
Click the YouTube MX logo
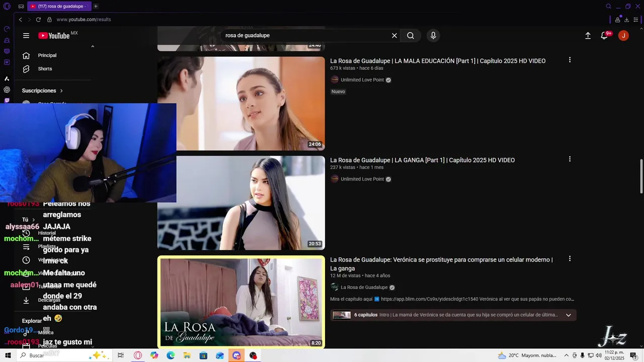pyautogui.click(x=58, y=35)
